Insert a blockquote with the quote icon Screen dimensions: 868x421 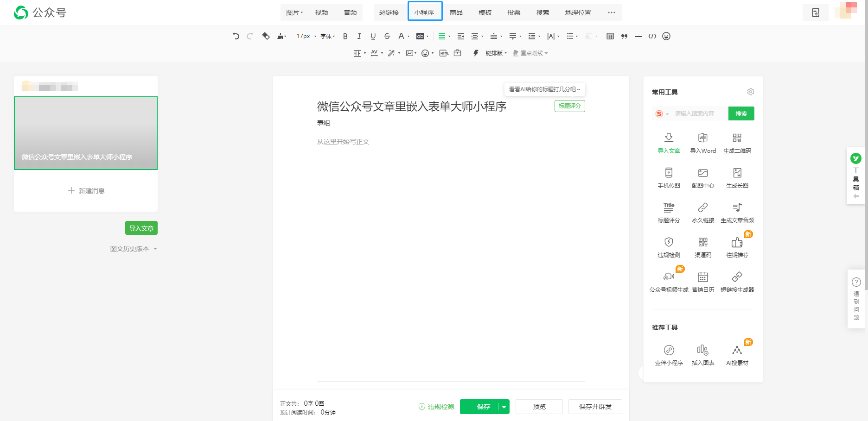624,36
